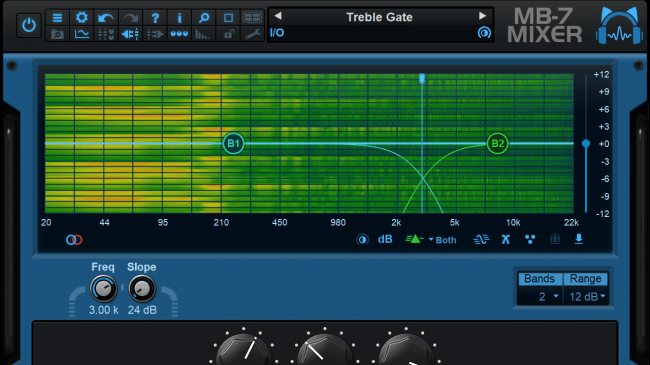Open the main menu hamburger icon

click(x=57, y=18)
